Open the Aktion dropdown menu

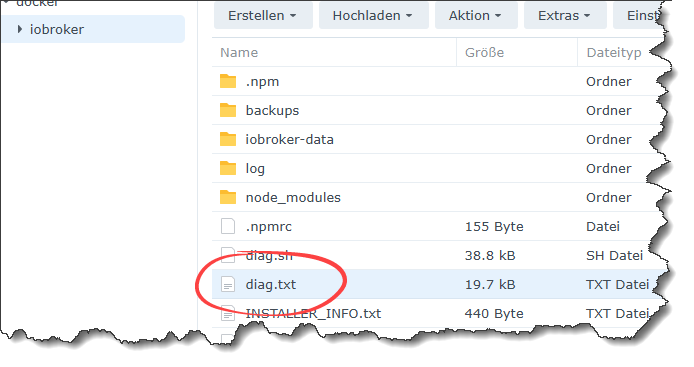[x=476, y=16]
